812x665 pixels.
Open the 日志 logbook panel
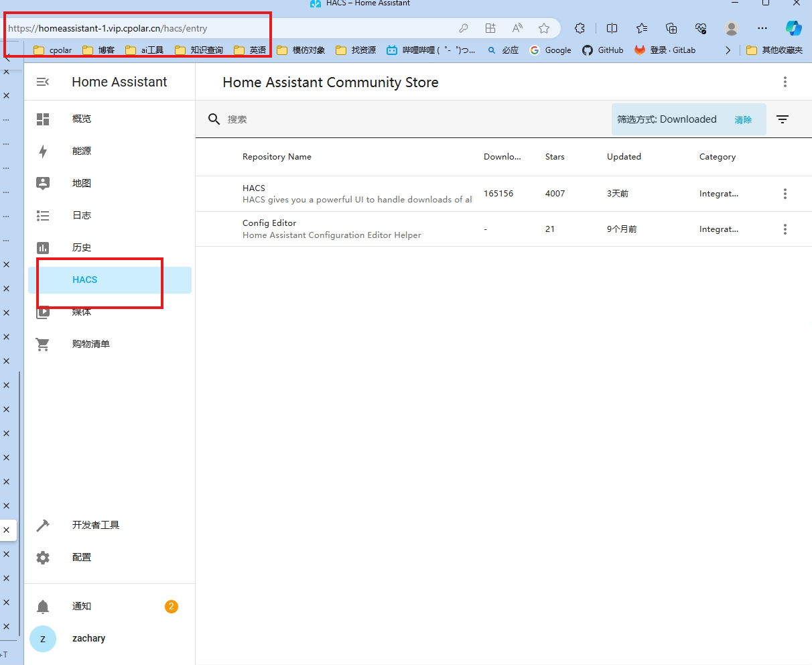coord(81,215)
